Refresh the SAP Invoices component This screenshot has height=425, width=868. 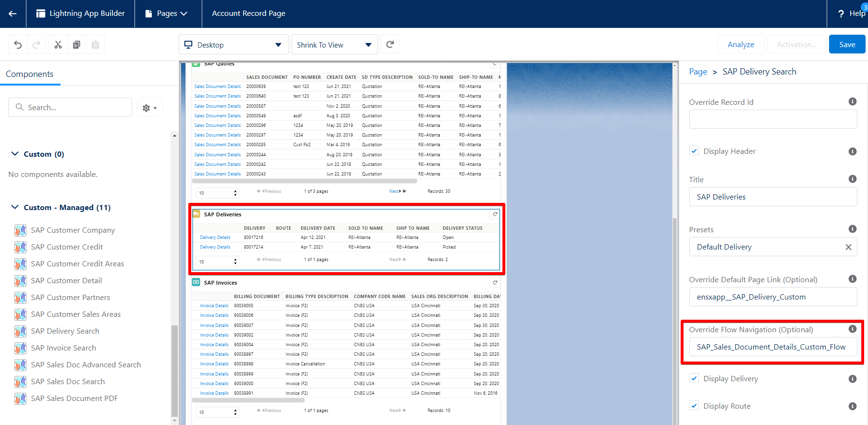coord(495,283)
